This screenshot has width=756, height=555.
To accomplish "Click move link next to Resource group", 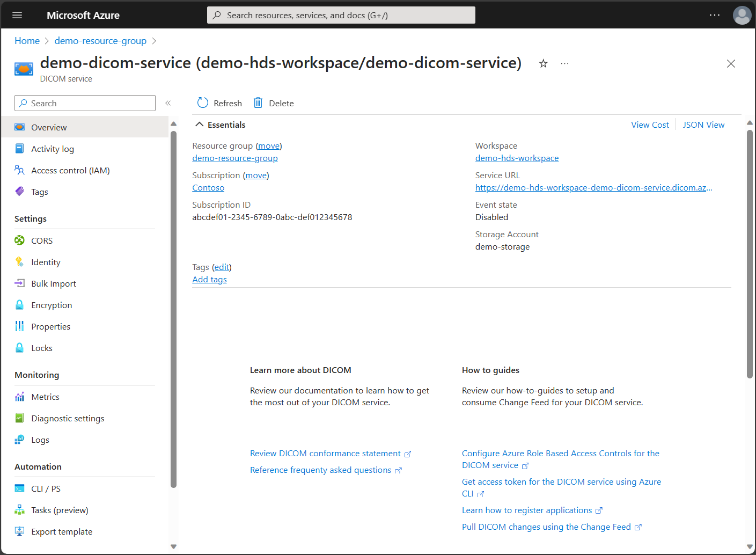I will (269, 146).
